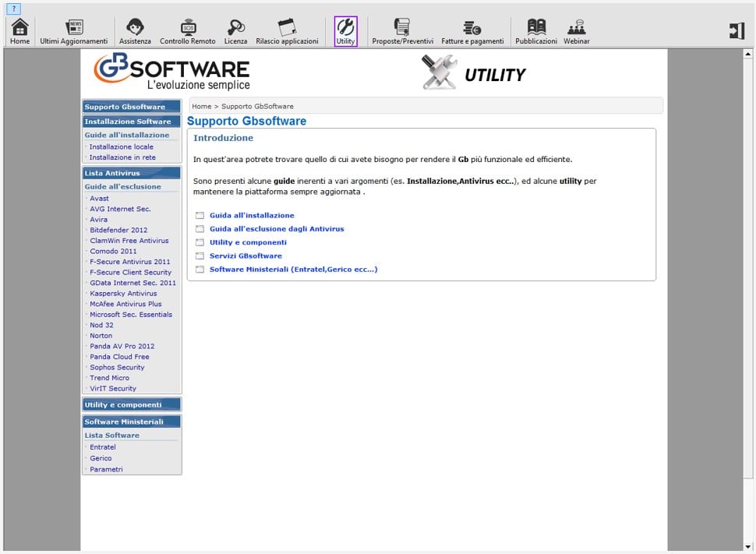Select the Utility wrench icon
The width and height of the screenshot is (756, 554).
(x=346, y=31)
